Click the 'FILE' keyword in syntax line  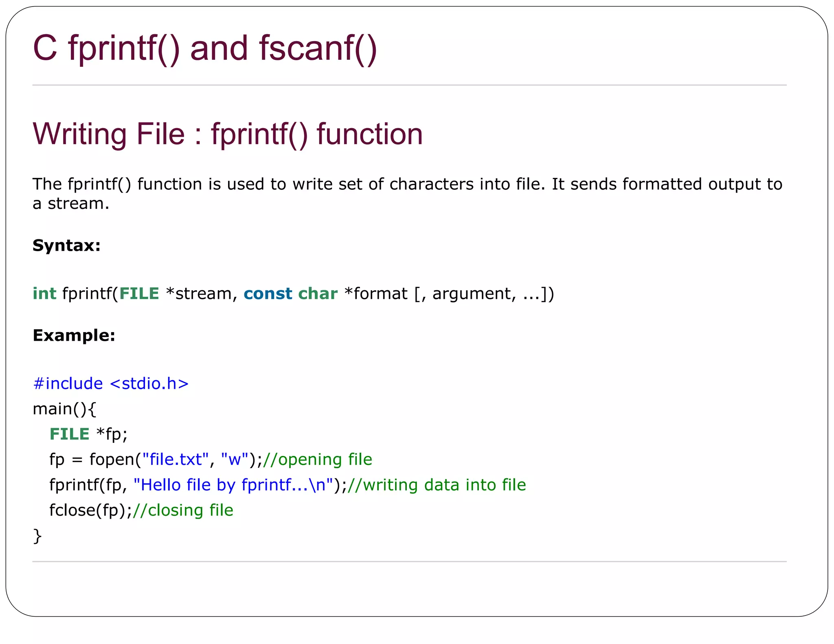tap(139, 294)
